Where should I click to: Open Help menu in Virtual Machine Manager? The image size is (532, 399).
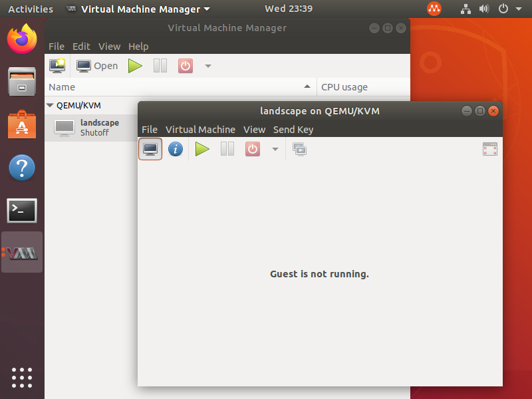pos(138,47)
